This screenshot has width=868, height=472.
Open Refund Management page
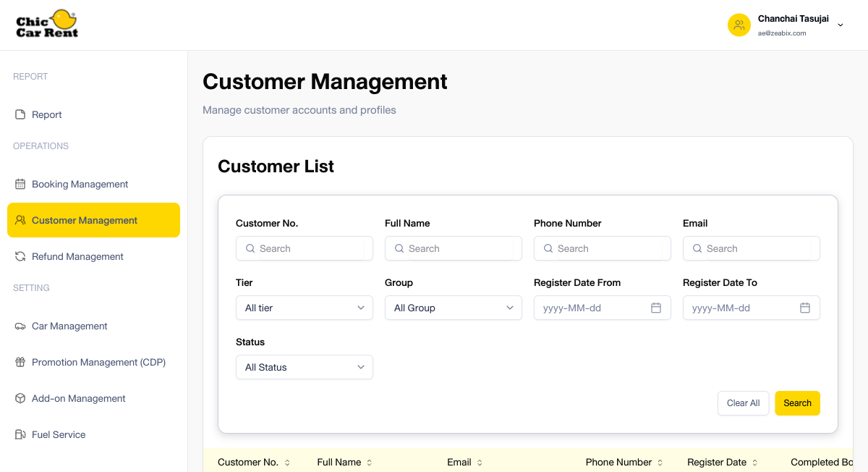93,256
